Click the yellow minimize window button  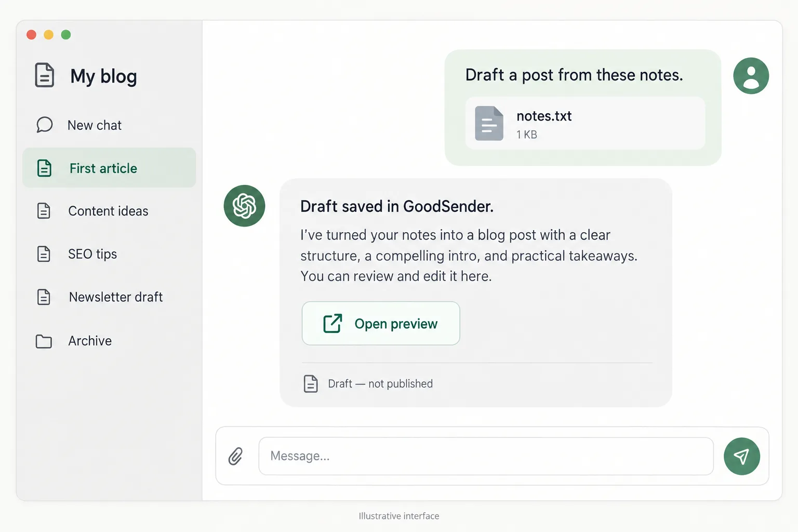48,35
